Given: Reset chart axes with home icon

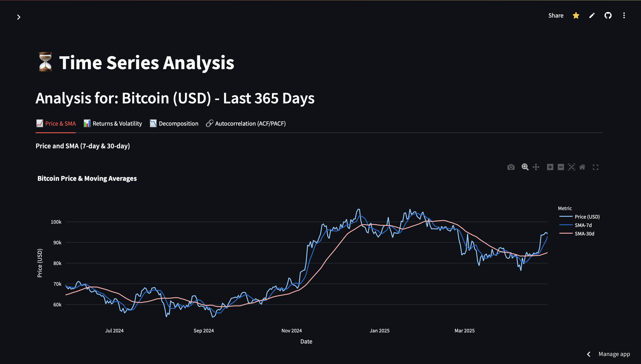Looking at the screenshot, I should pos(582,167).
